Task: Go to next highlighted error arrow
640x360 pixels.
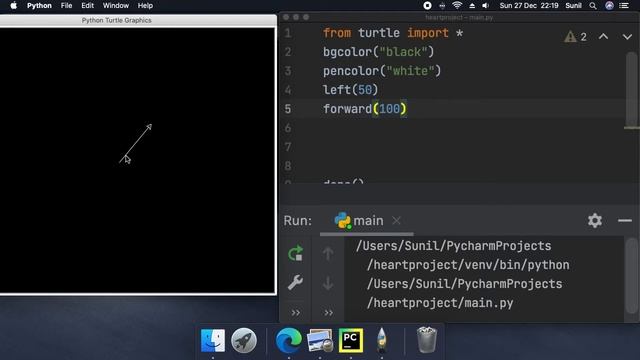Action: tap(627, 37)
